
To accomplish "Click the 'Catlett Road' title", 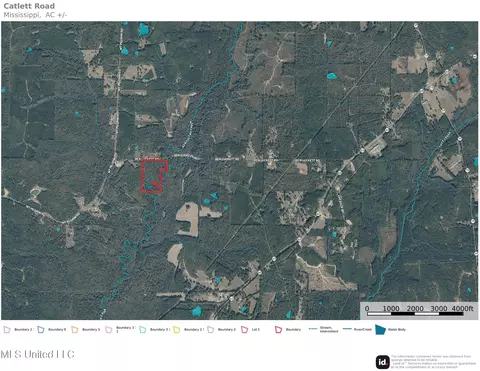I will tap(29, 6).
